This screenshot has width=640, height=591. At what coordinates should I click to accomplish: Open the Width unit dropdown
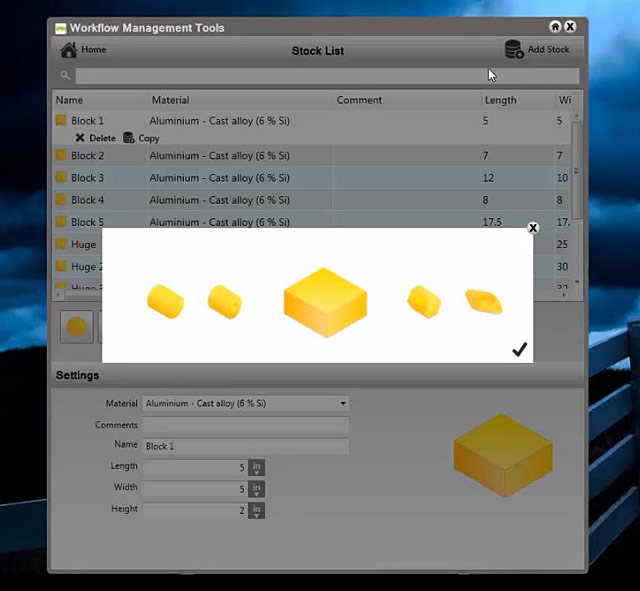point(256,489)
